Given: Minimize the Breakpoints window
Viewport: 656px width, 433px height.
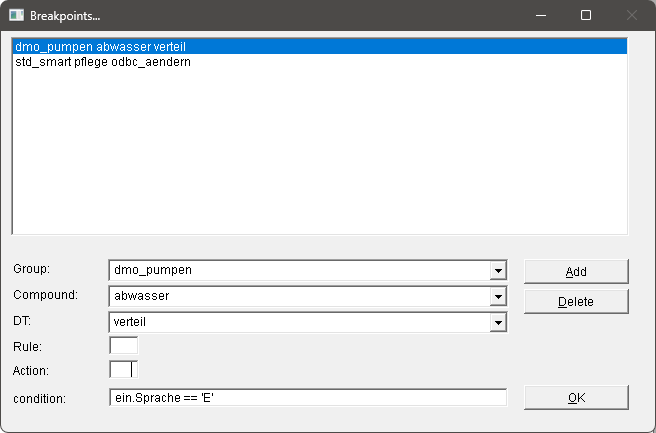Looking at the screenshot, I should (x=541, y=15).
